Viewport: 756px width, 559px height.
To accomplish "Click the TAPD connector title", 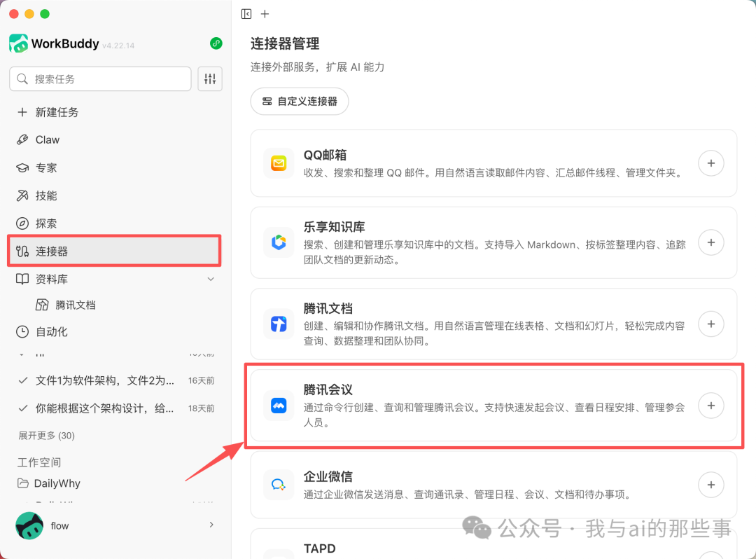I will 320,548.
